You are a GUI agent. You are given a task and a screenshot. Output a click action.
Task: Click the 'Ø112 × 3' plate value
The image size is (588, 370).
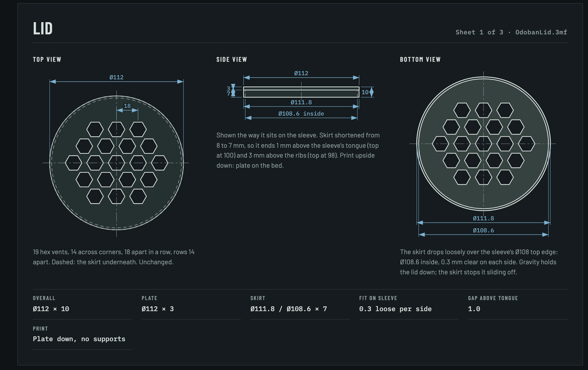[x=158, y=309]
